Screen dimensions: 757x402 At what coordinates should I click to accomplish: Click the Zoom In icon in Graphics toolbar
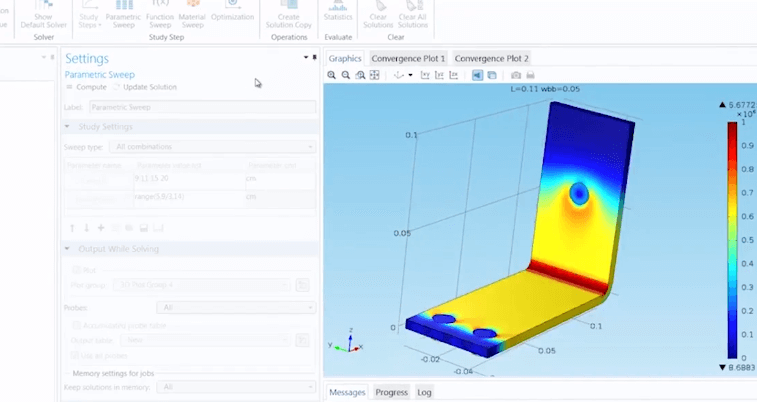point(332,75)
